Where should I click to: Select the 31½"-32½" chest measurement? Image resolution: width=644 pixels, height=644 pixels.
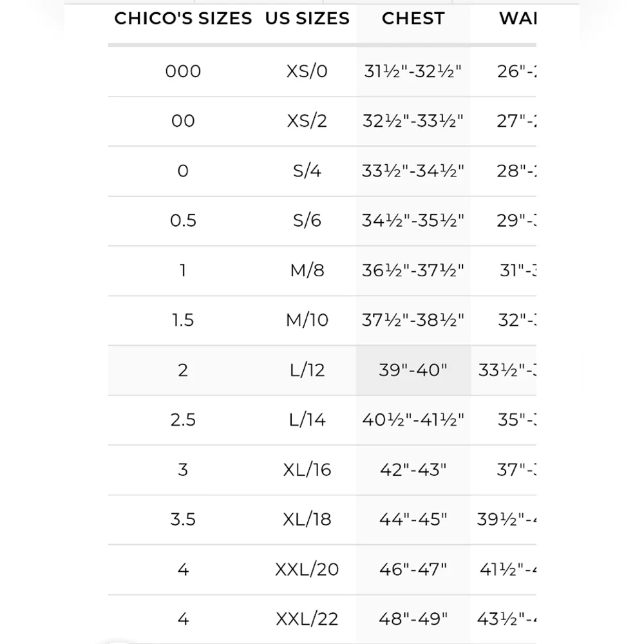coord(413,71)
